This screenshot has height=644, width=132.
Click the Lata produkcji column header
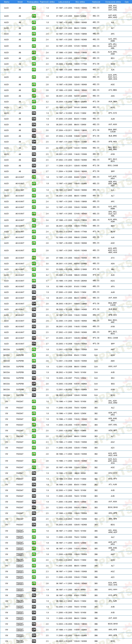(x=64, y=2)
